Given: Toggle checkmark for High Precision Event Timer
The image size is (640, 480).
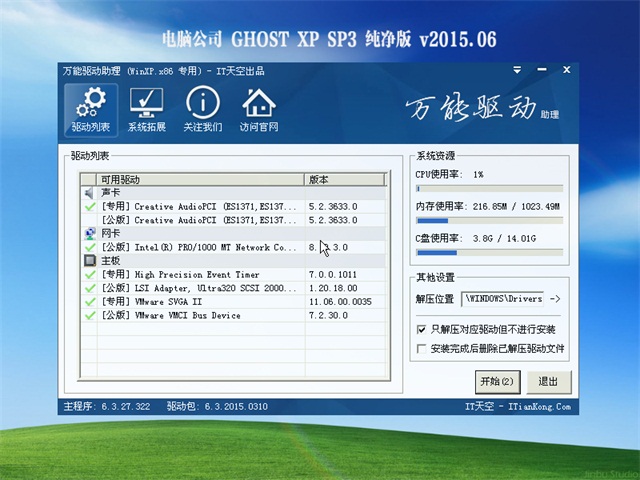Looking at the screenshot, I should (90, 274).
